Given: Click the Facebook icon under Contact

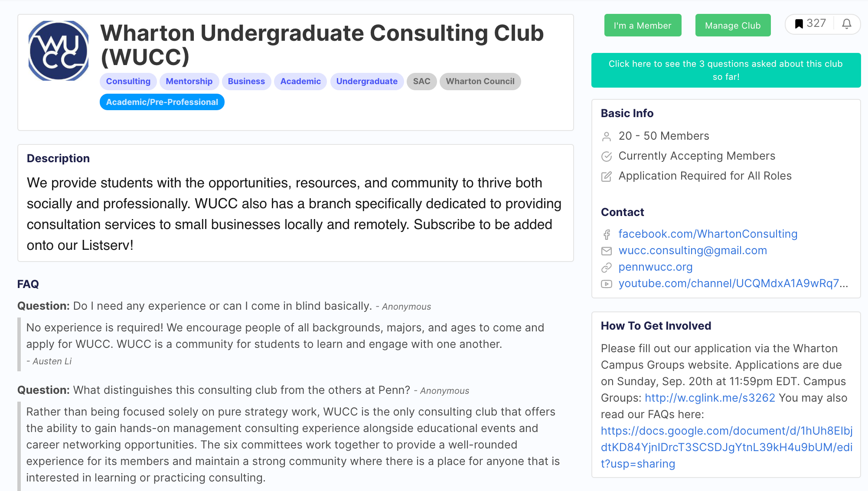Looking at the screenshot, I should [x=607, y=235].
